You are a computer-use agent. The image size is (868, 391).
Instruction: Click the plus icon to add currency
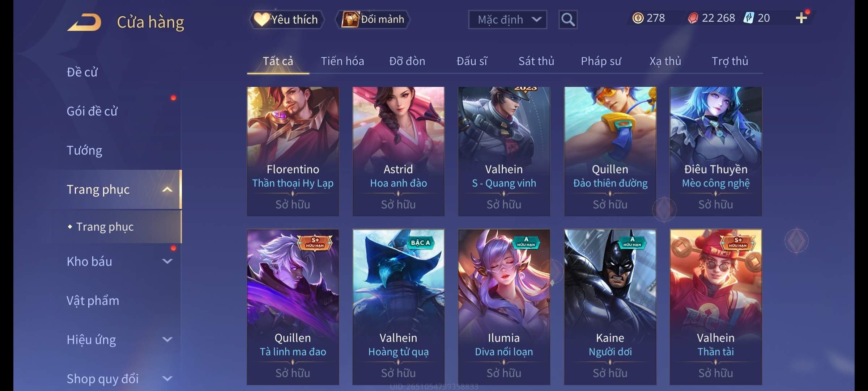[801, 18]
